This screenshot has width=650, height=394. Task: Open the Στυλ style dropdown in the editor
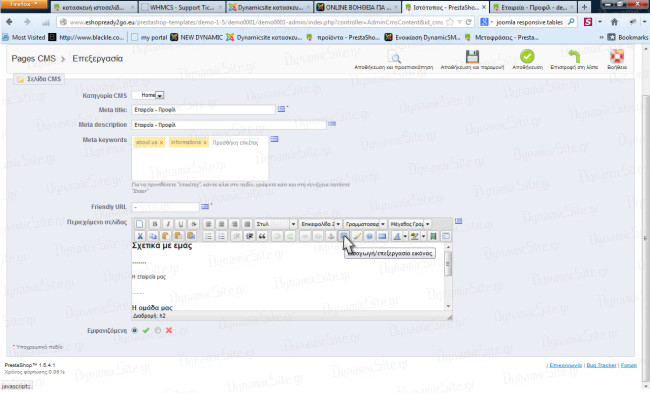(275, 224)
